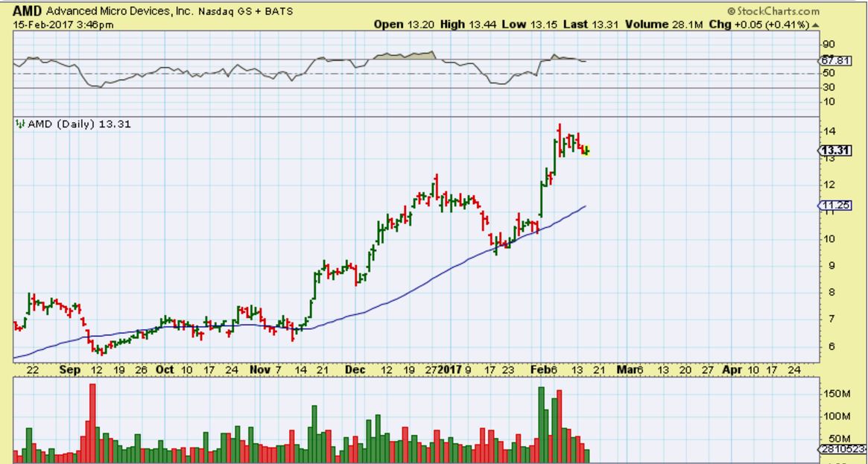Click the Sep date axis label

click(70, 369)
